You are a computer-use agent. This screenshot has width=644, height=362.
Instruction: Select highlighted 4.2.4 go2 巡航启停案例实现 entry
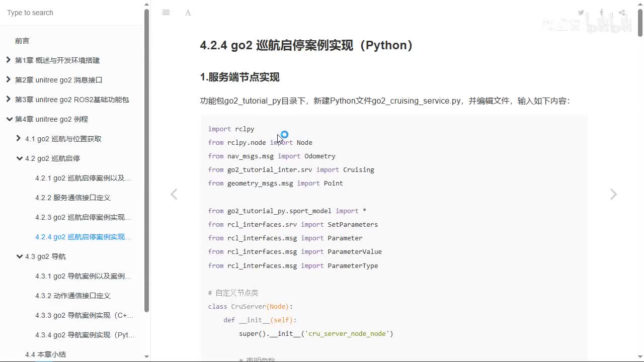[x=84, y=237]
